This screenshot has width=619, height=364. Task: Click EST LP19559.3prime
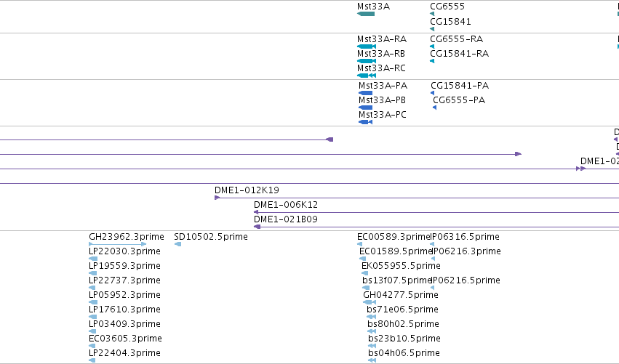tap(125, 266)
